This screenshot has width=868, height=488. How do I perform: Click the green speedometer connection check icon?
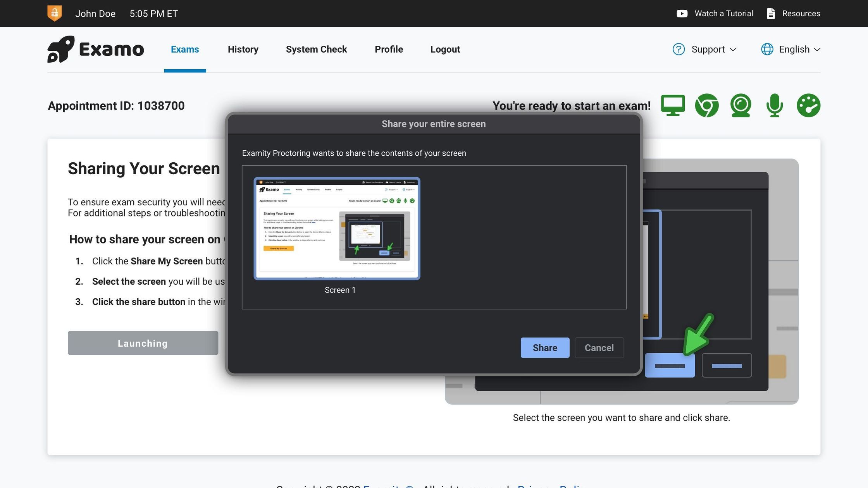point(808,105)
